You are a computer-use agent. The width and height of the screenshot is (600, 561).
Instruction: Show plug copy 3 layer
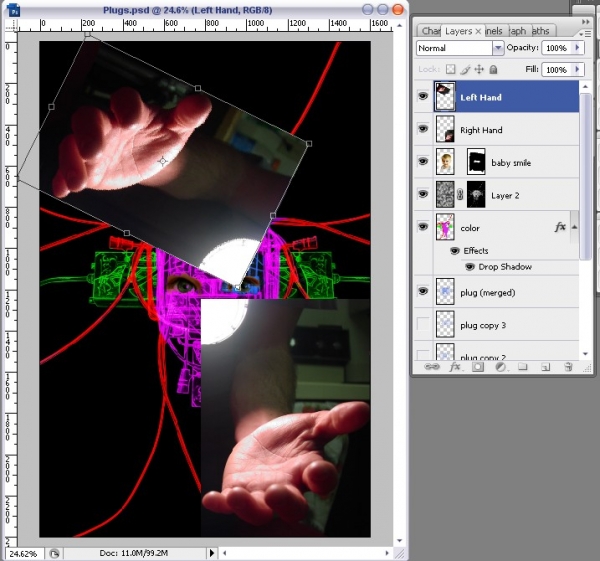[x=423, y=324]
